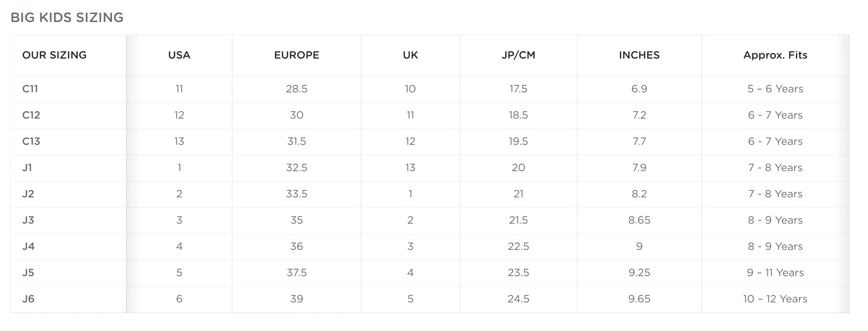The height and width of the screenshot is (331, 868).
Task: Select the 37.5 Europe size cell
Action: pos(297,272)
